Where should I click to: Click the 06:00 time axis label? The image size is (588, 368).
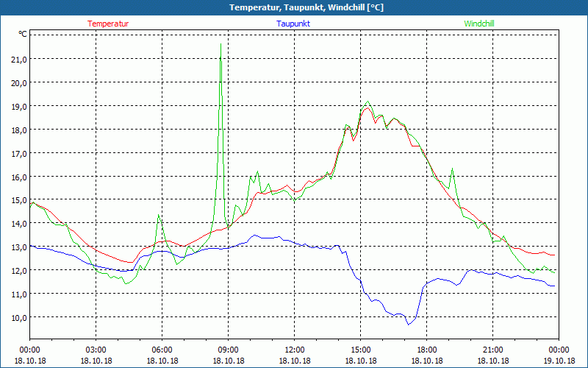click(x=162, y=350)
